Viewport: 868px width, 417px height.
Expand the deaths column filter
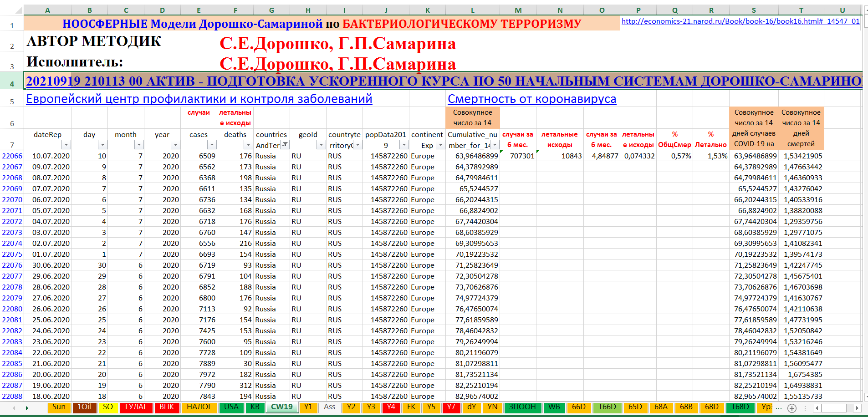click(248, 145)
